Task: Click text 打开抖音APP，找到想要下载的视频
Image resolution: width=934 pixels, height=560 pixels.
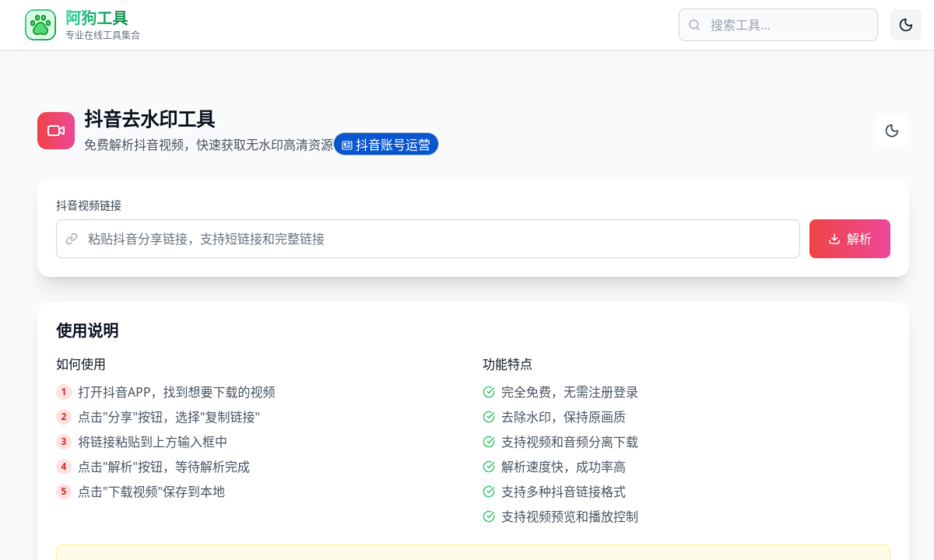Action: (x=177, y=392)
